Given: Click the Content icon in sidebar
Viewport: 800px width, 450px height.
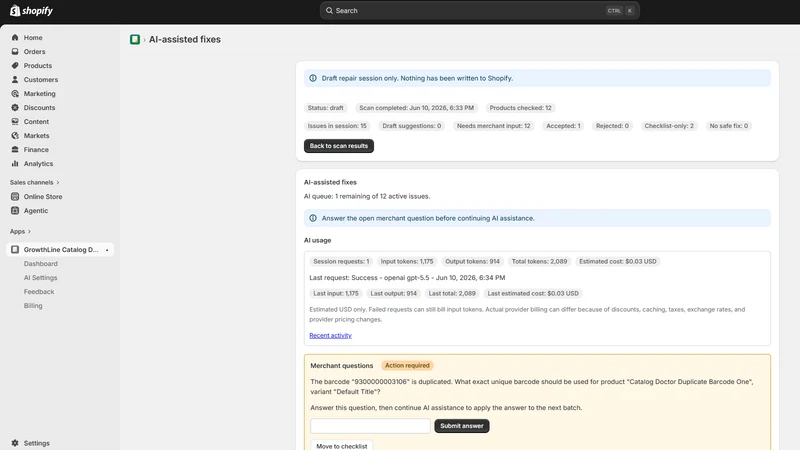Looking at the screenshot, I should (15, 121).
